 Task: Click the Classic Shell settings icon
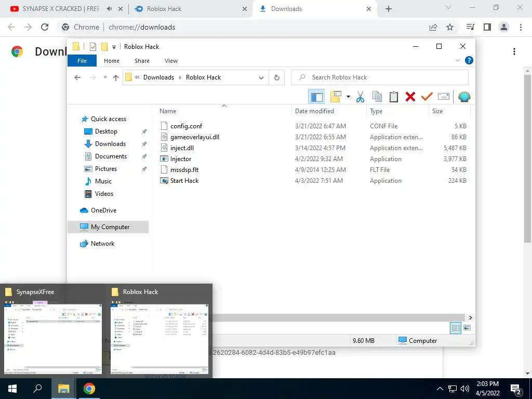464,97
